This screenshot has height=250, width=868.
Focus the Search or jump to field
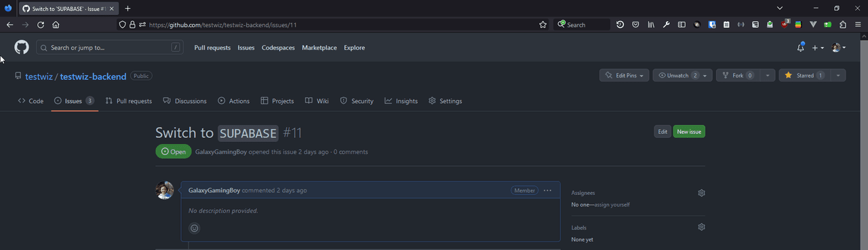(x=110, y=48)
